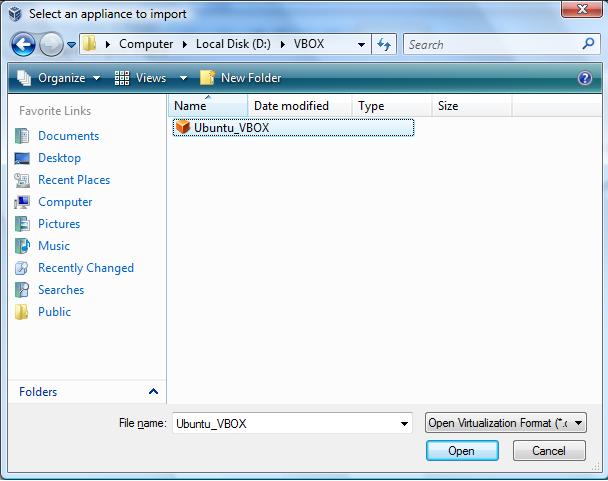Click the File name text field

pos(285,423)
